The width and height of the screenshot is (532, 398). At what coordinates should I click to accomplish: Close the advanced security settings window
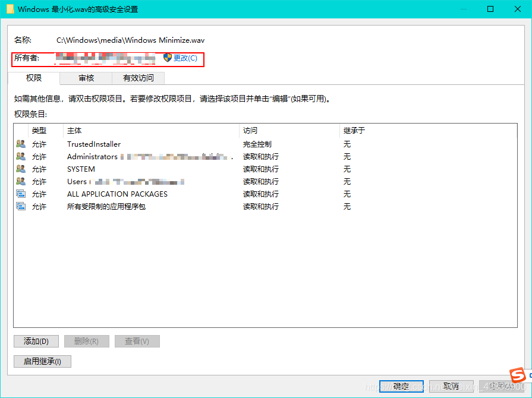(518, 9)
